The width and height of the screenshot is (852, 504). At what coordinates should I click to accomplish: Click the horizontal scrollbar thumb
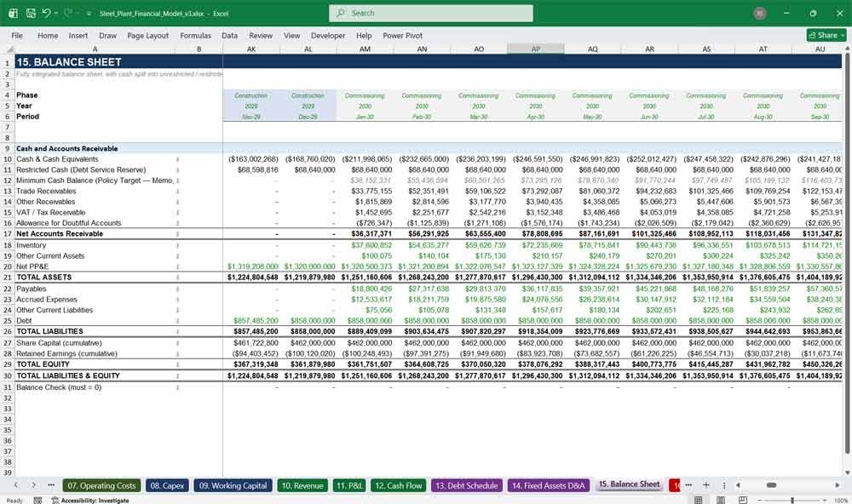point(771,485)
